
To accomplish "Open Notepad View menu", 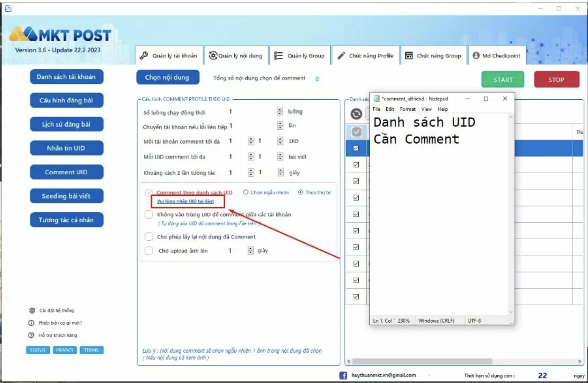I will point(426,109).
